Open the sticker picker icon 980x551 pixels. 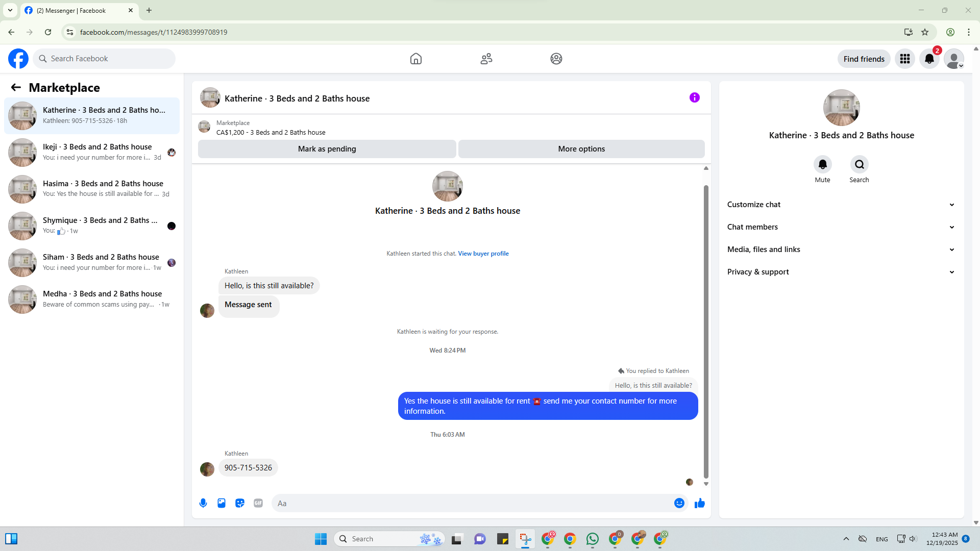click(x=240, y=503)
